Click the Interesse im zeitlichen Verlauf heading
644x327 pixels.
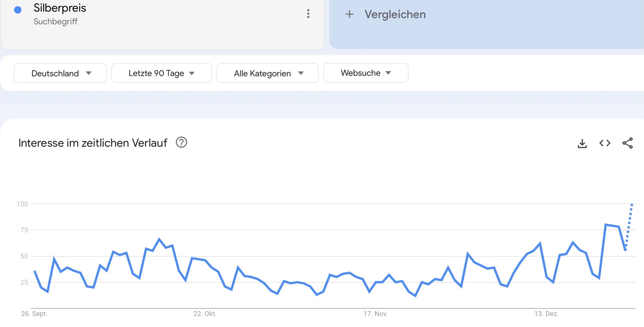pyautogui.click(x=93, y=143)
